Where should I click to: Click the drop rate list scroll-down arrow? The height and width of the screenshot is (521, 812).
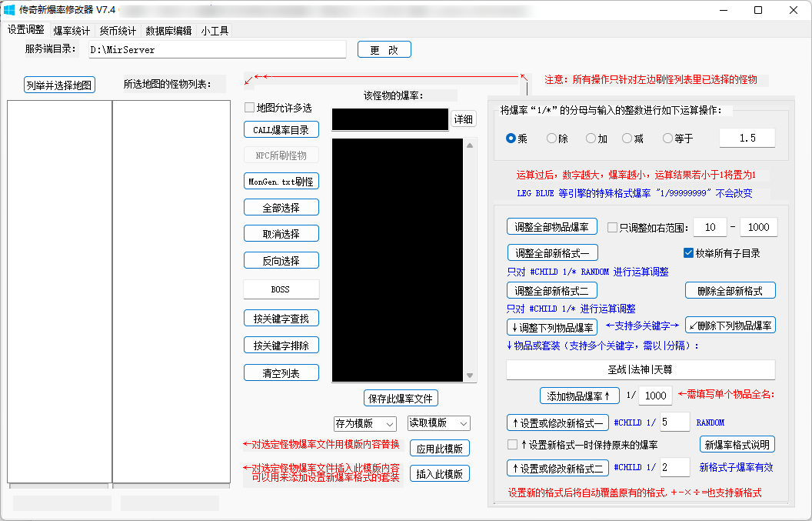(470, 376)
